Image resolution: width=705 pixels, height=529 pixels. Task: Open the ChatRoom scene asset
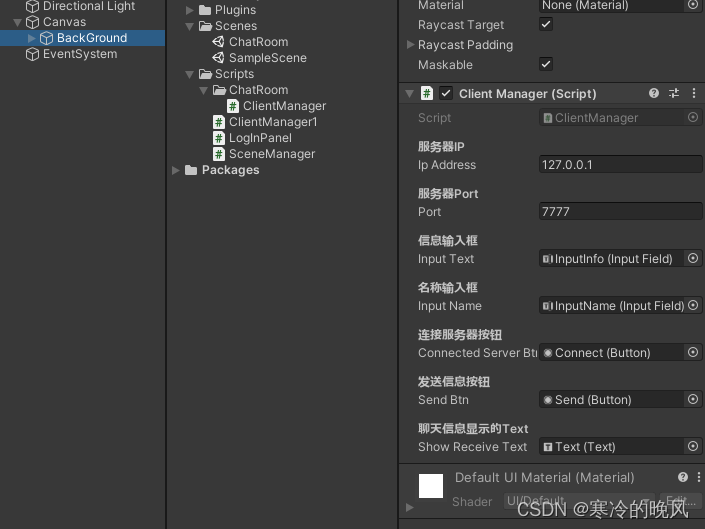click(218, 42)
